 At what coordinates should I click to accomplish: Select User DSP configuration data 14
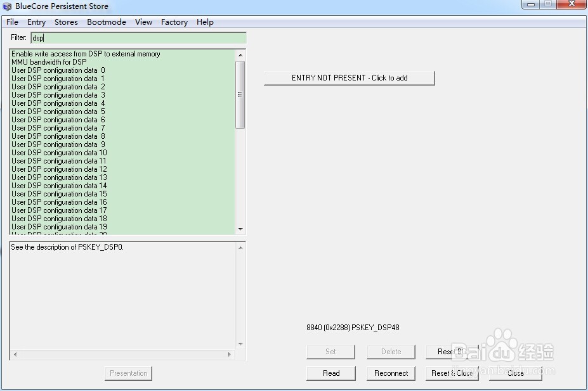click(122, 186)
